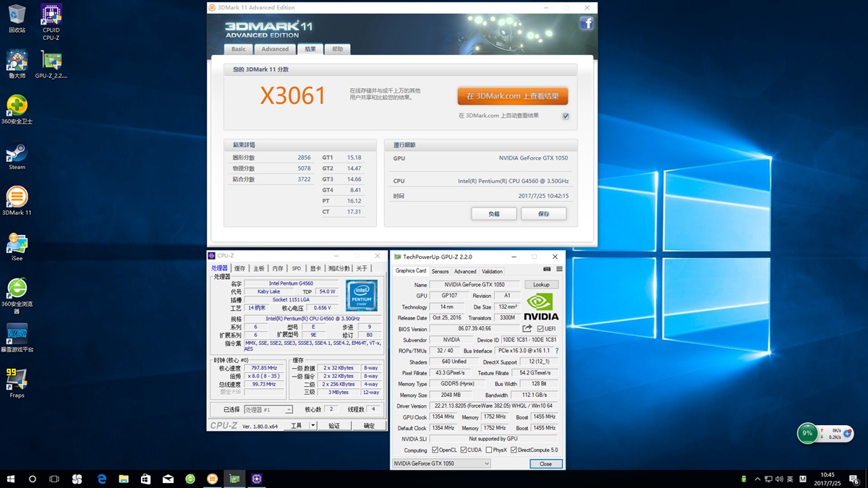
Task: Click the orange view results on 3DMark.com button
Action: (512, 96)
